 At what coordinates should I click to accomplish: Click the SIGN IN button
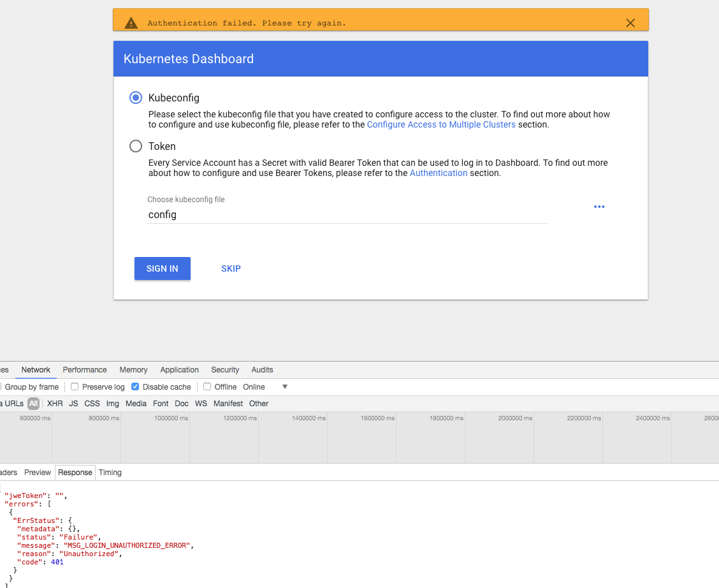pyautogui.click(x=163, y=268)
